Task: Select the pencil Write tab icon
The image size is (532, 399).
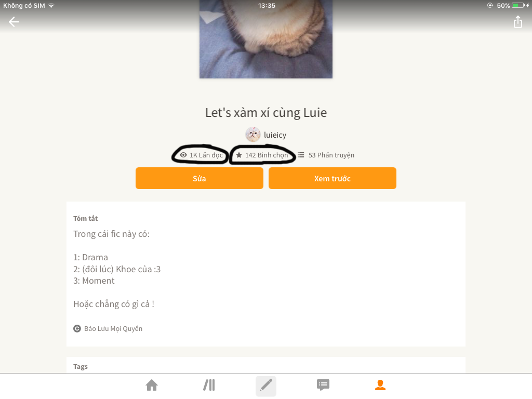Action: (x=266, y=385)
